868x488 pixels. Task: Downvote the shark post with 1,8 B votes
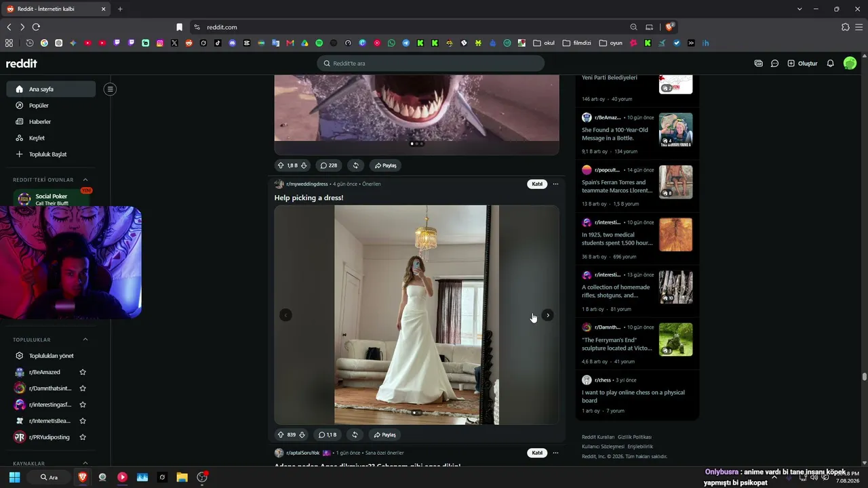[x=304, y=165]
